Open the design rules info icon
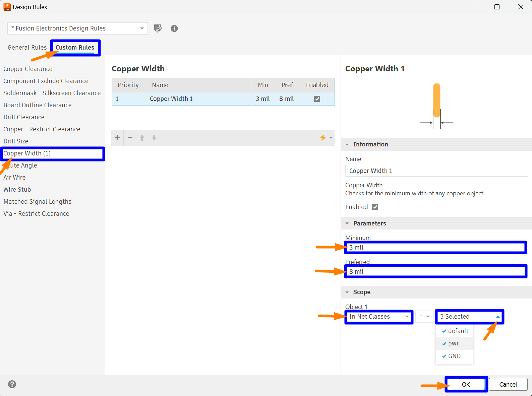Viewport: 532px width, 396px height. [x=174, y=28]
